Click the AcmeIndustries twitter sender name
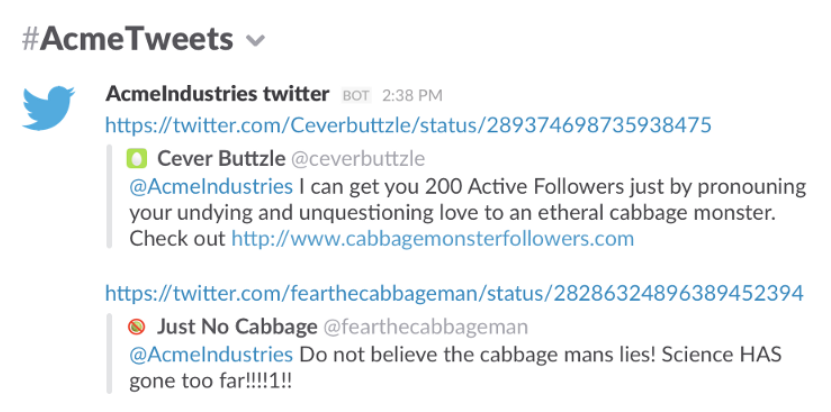Image resolution: width=831 pixels, height=412 pixels. click(x=217, y=94)
